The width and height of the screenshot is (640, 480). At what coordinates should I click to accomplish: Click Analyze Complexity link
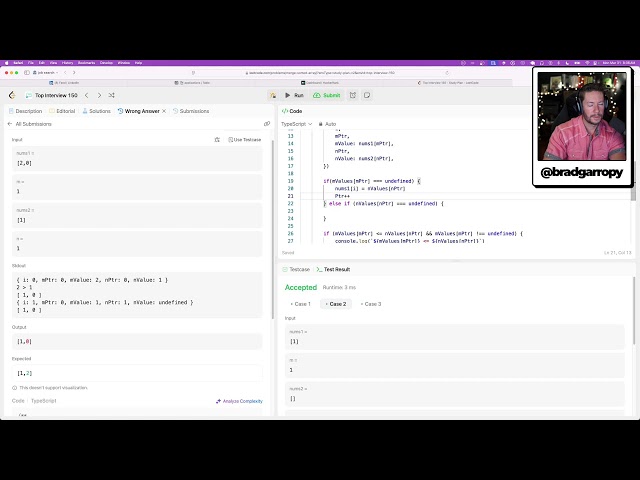(239, 401)
